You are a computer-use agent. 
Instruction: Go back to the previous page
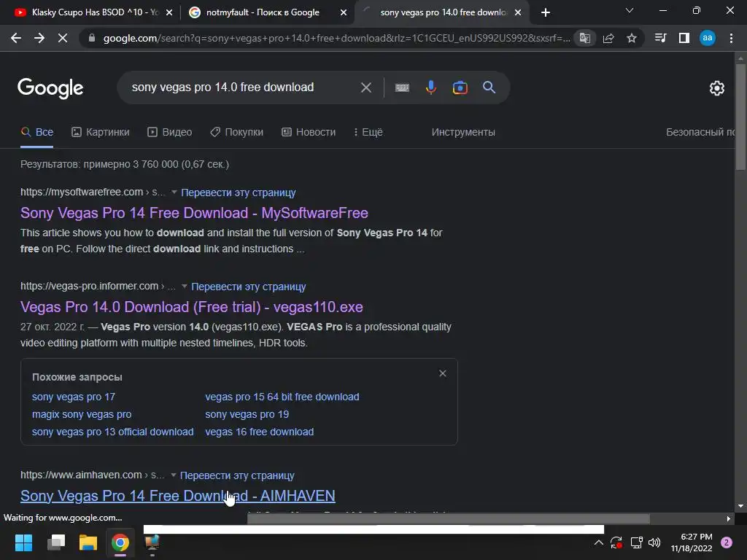(x=16, y=38)
